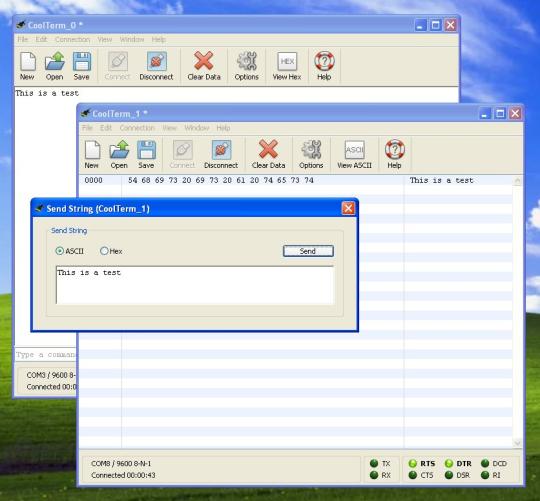This screenshot has height=501, width=540.
Task: Click Connected 00:00:43 status text
Action: pos(123,475)
